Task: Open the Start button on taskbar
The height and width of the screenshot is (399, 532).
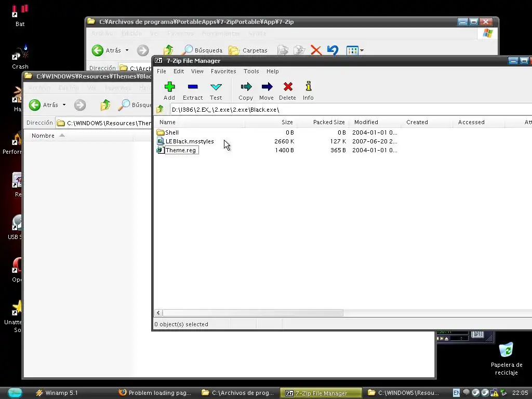Action: point(15,393)
